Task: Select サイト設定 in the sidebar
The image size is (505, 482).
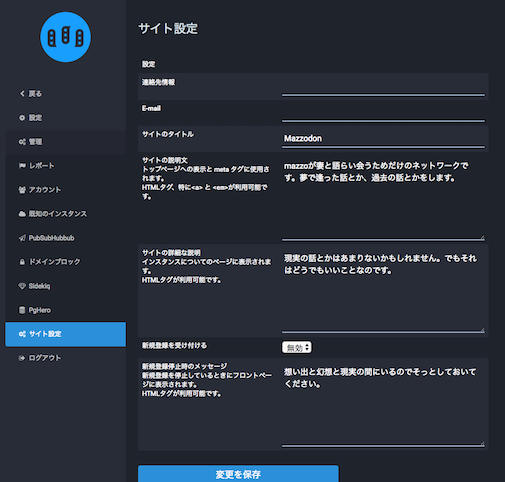Action: 66,334
